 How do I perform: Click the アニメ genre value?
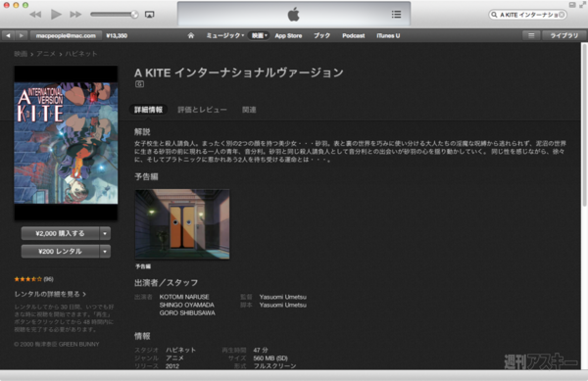click(174, 358)
